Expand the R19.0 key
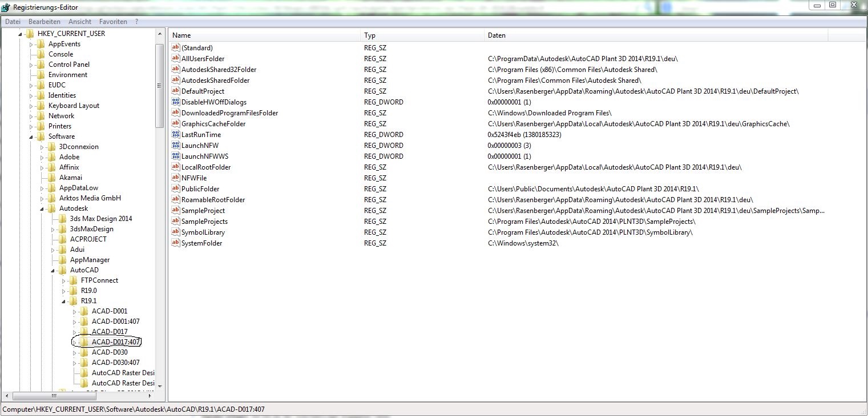 pos(64,291)
